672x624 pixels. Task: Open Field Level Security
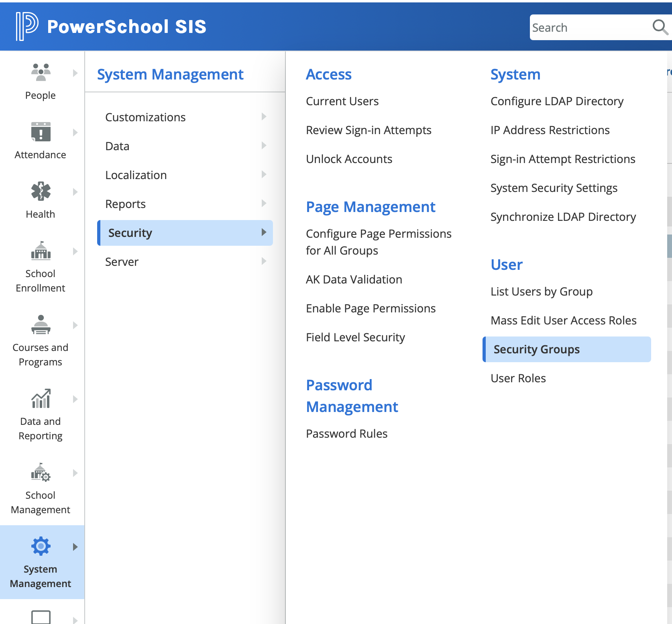355,337
